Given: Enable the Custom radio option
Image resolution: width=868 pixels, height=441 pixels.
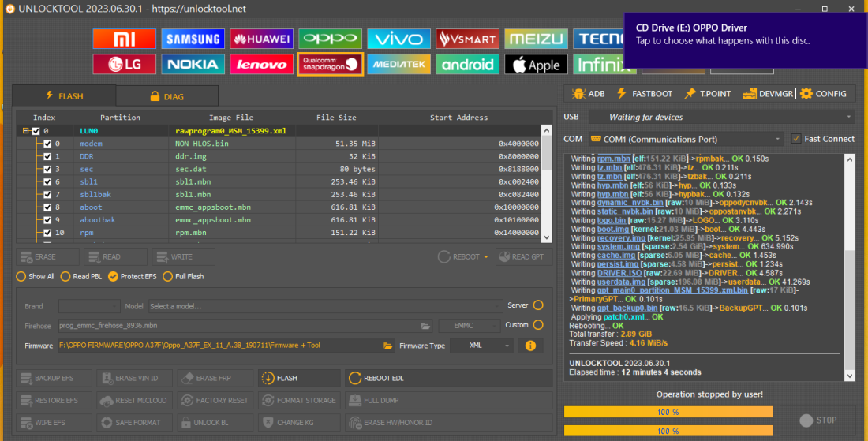Looking at the screenshot, I should 538,325.
